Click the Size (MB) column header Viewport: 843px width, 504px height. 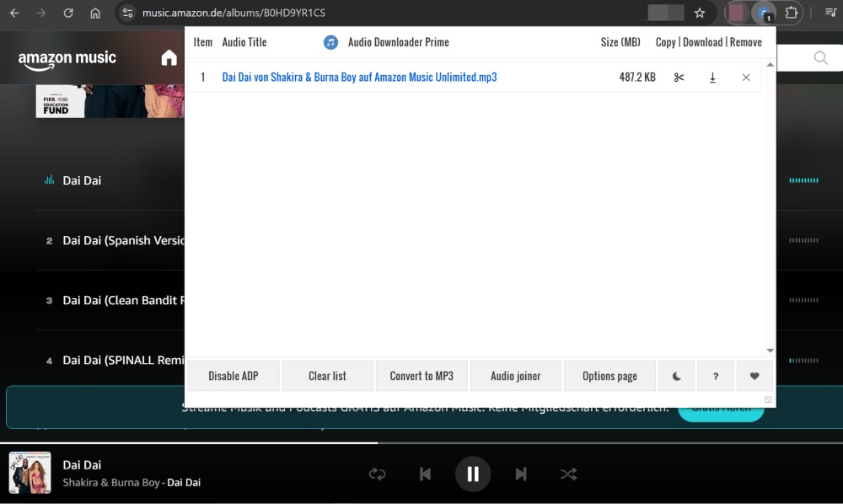[620, 42]
